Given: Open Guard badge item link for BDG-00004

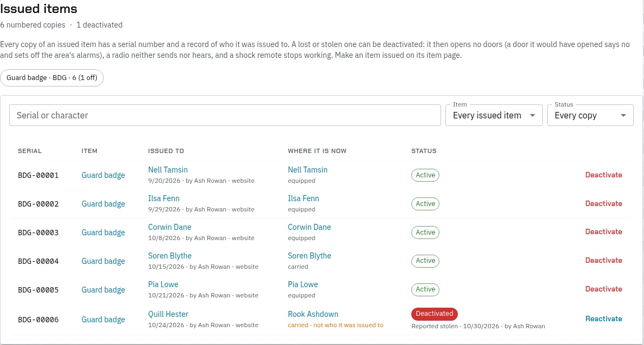Looking at the screenshot, I should click(103, 261).
